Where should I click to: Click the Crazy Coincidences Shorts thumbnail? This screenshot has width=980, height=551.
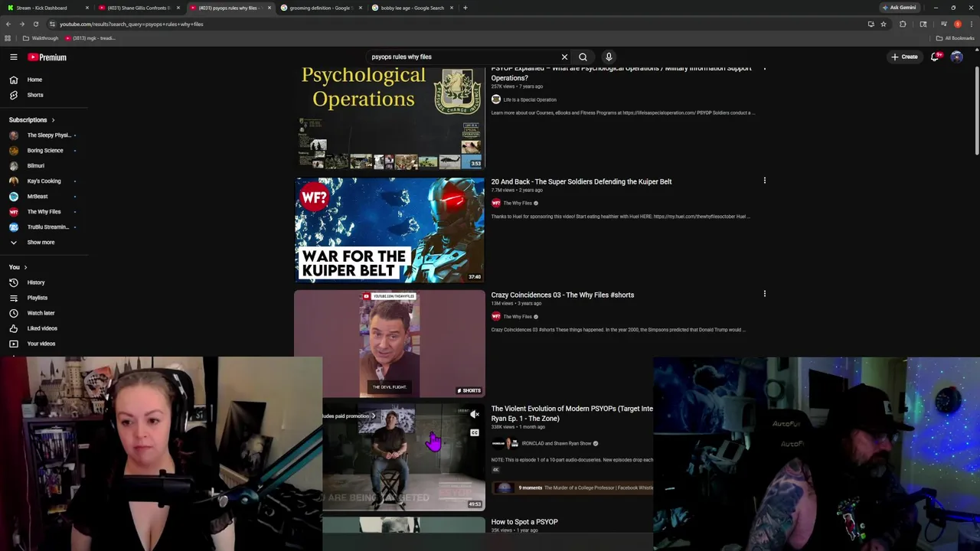pos(390,344)
